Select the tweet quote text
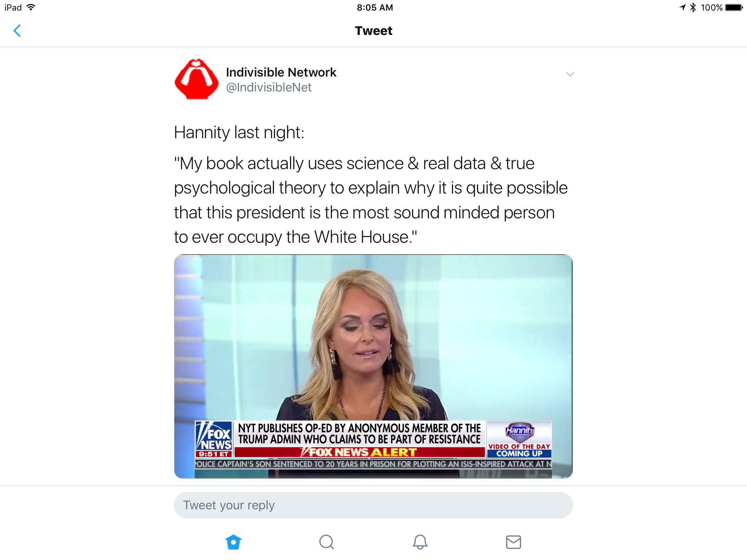Screen dimensions: 747x560 [371, 200]
